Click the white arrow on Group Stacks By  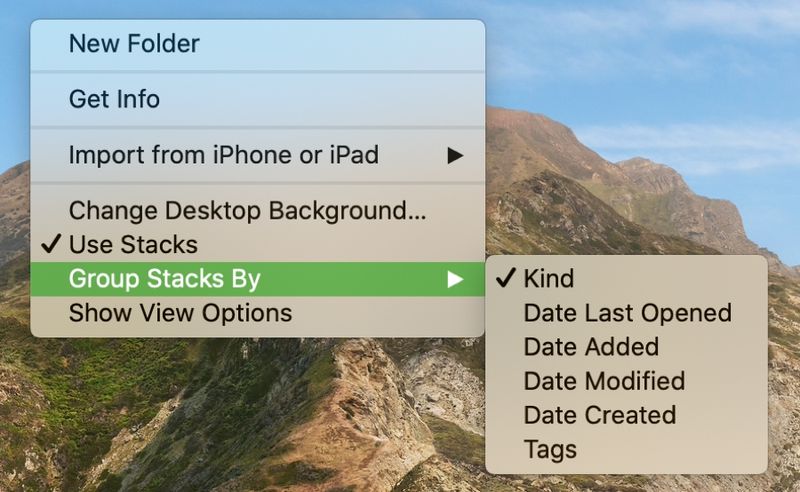tap(455, 279)
